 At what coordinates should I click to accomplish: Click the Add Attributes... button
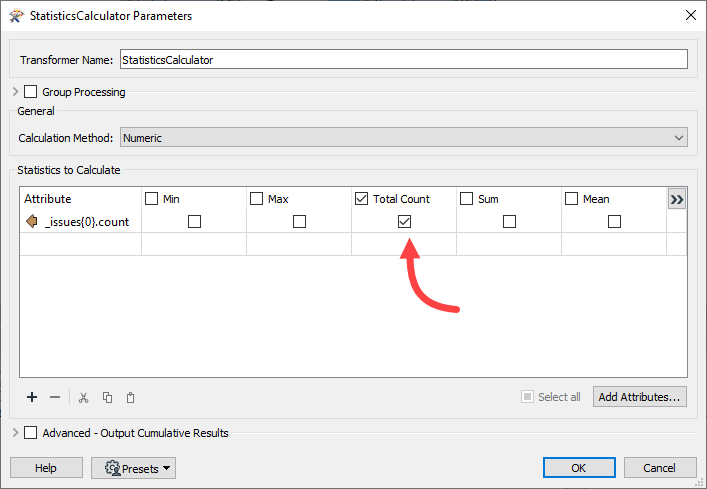640,397
